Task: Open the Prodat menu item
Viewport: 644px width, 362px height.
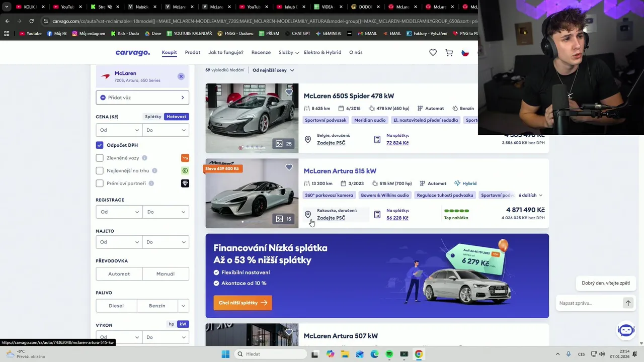Action: pyautogui.click(x=193, y=52)
